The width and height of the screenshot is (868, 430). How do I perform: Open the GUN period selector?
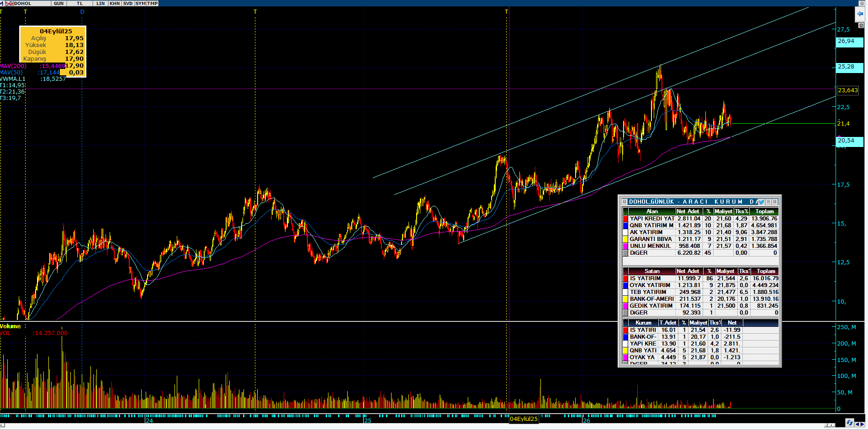(58, 3)
